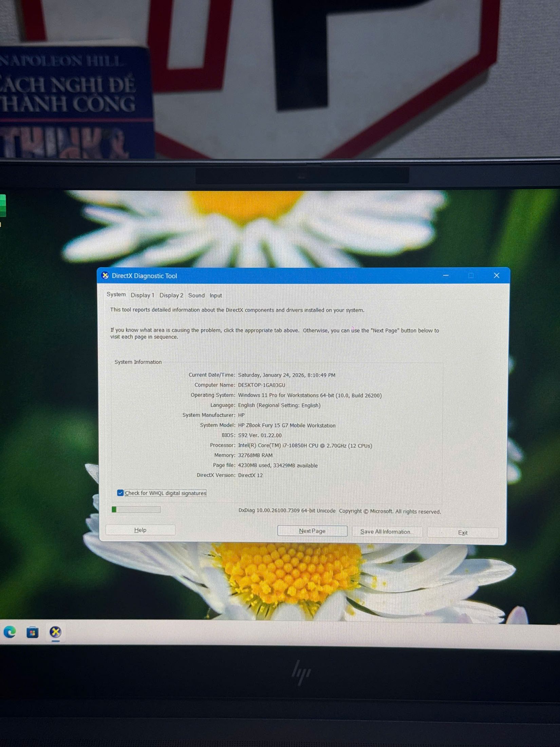Switch to the System tab
This screenshot has width=560, height=747.
tap(116, 294)
